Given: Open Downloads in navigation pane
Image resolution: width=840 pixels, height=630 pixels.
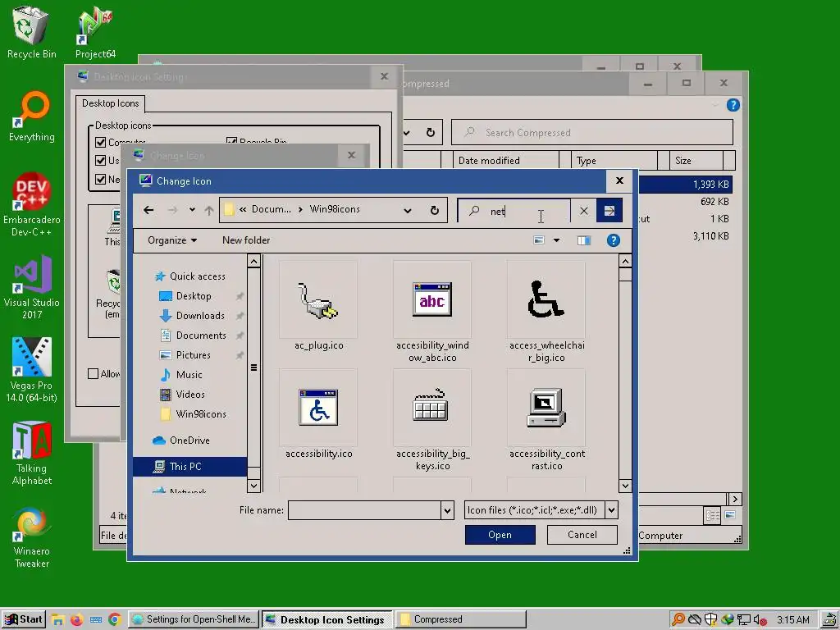Looking at the screenshot, I should pyautogui.click(x=193, y=316).
